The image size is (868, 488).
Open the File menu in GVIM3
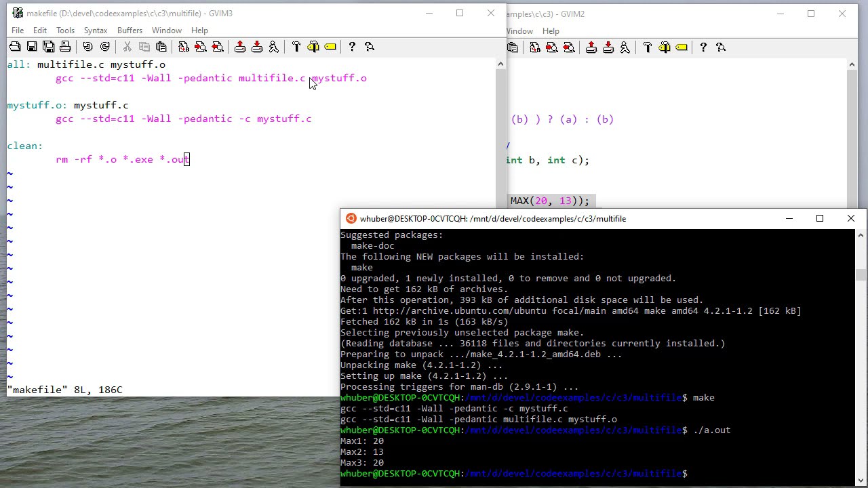18,30
